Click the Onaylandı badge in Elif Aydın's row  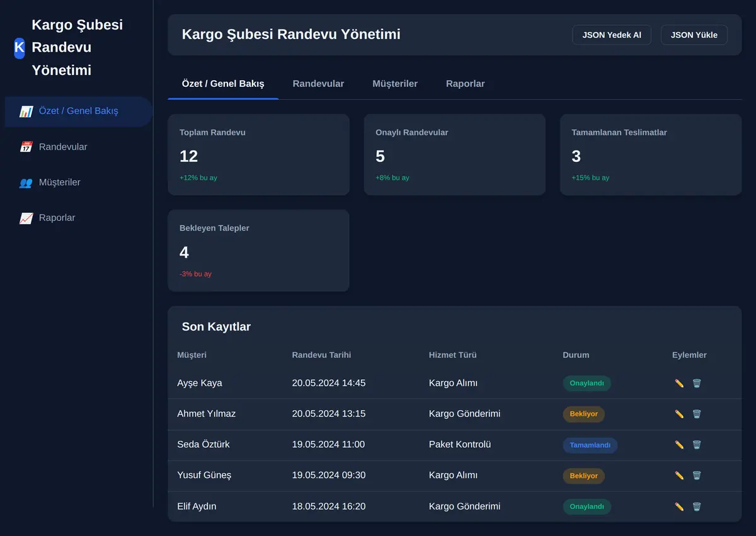tap(587, 506)
